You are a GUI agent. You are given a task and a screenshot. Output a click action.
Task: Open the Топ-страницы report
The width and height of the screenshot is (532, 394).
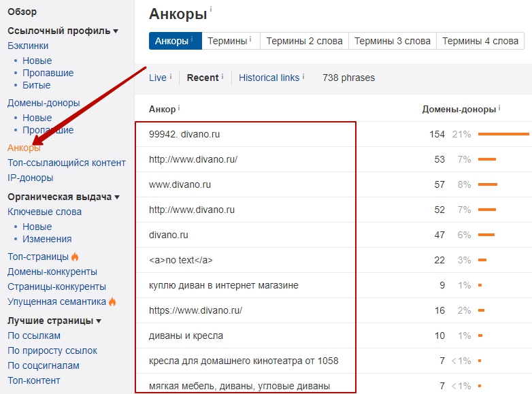tap(38, 257)
